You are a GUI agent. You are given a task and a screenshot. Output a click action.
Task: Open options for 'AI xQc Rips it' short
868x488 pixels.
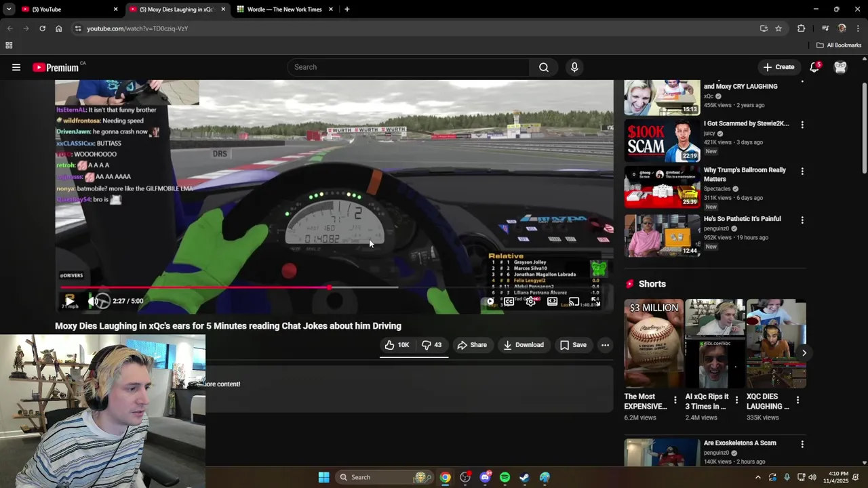tap(736, 401)
